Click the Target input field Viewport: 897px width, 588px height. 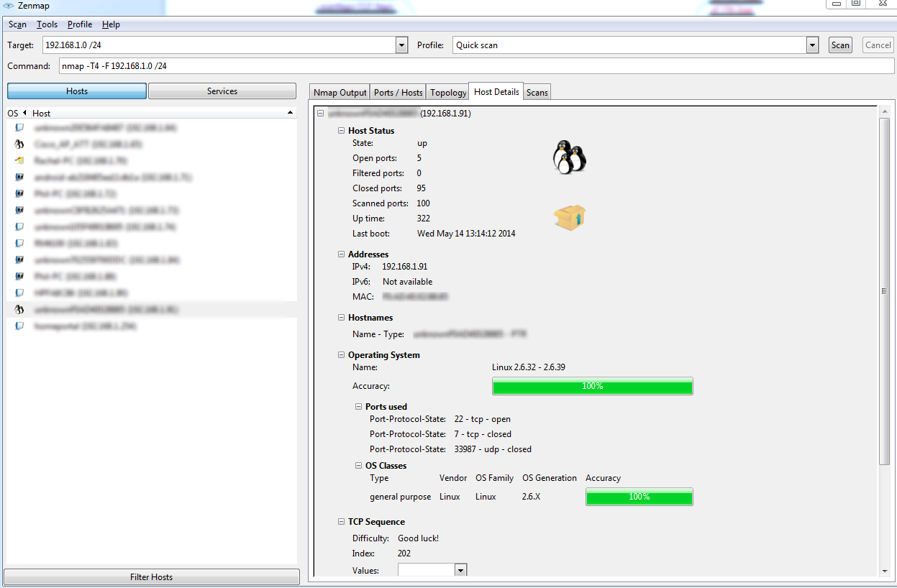pos(219,45)
